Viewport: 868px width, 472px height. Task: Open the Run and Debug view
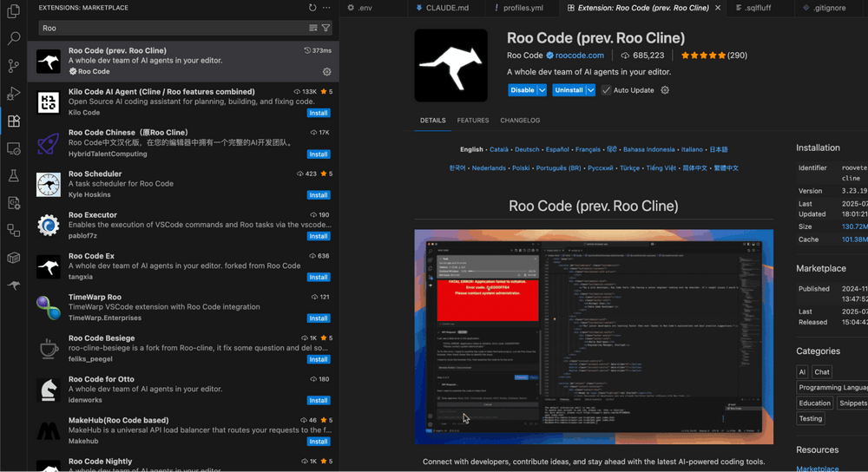point(13,94)
